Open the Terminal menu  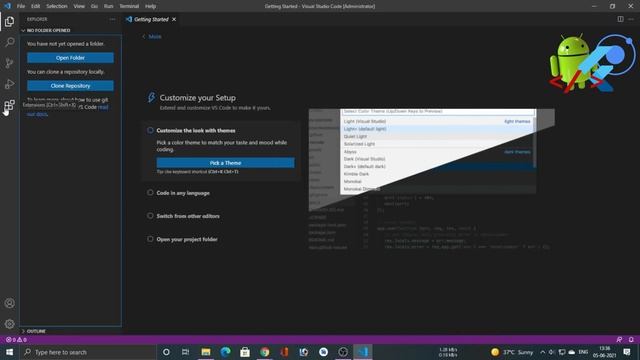129,6
